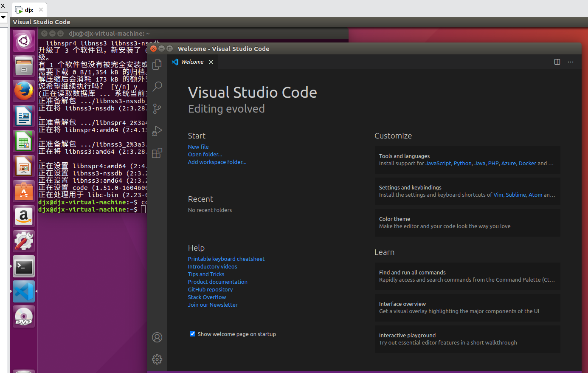Open the Extensions view
Screen dimensions: 588x373
(x=157, y=153)
